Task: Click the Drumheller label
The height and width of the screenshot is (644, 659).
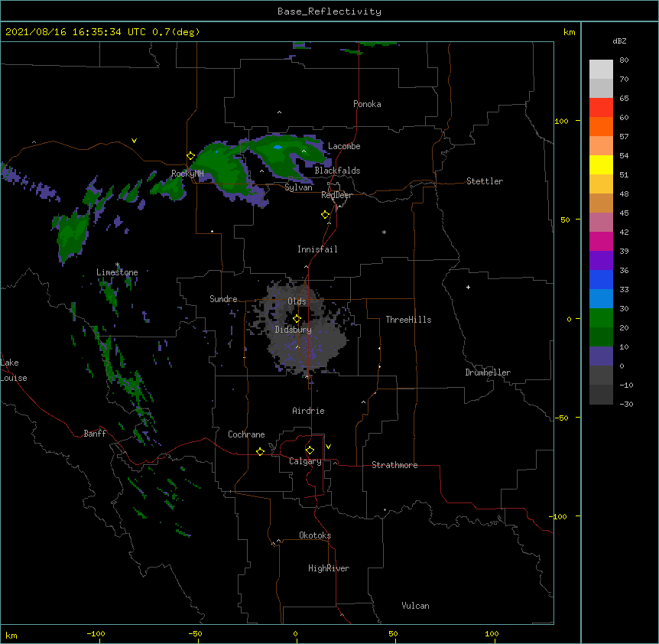Action: tap(488, 372)
